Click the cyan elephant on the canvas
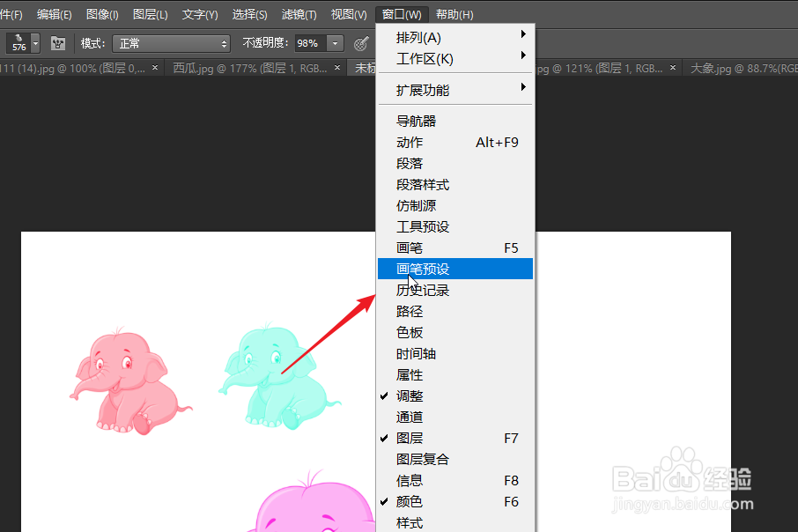The width and height of the screenshot is (798, 532). [x=279, y=376]
